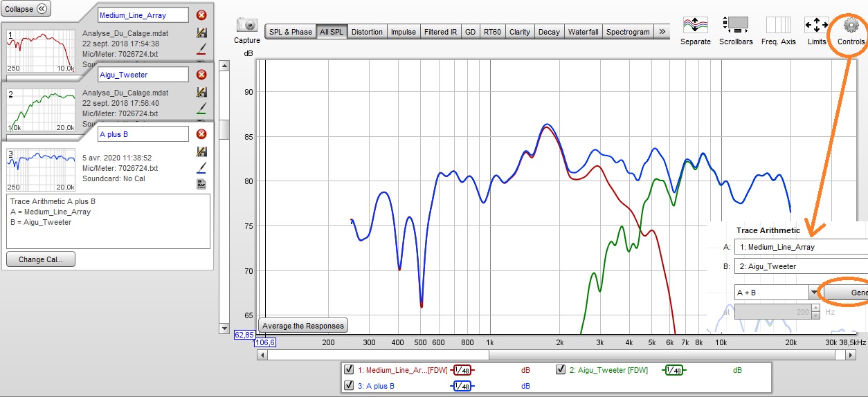
Task: Click the Change Cal... button
Action: click(41, 259)
